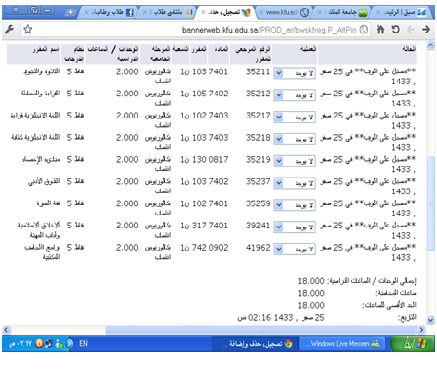The width and height of the screenshot is (437, 380).
Task: Click vertical scrollbar down arrow
Action: [430, 320]
